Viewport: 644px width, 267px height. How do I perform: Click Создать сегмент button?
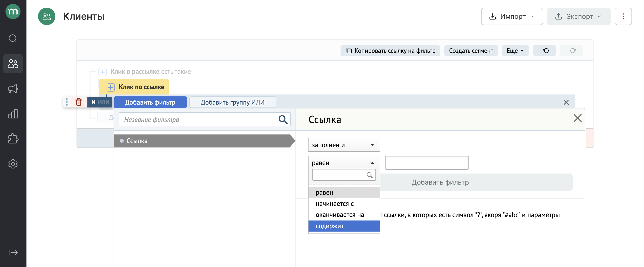pyautogui.click(x=471, y=51)
